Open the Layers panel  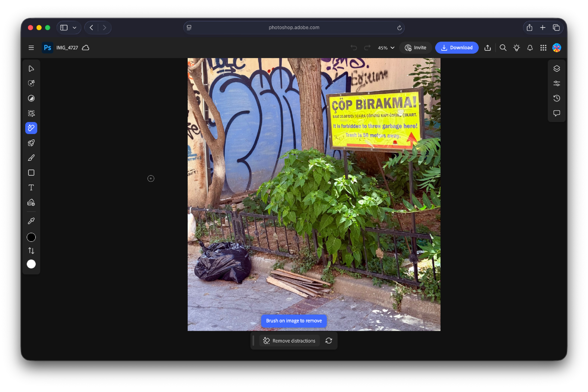click(557, 68)
